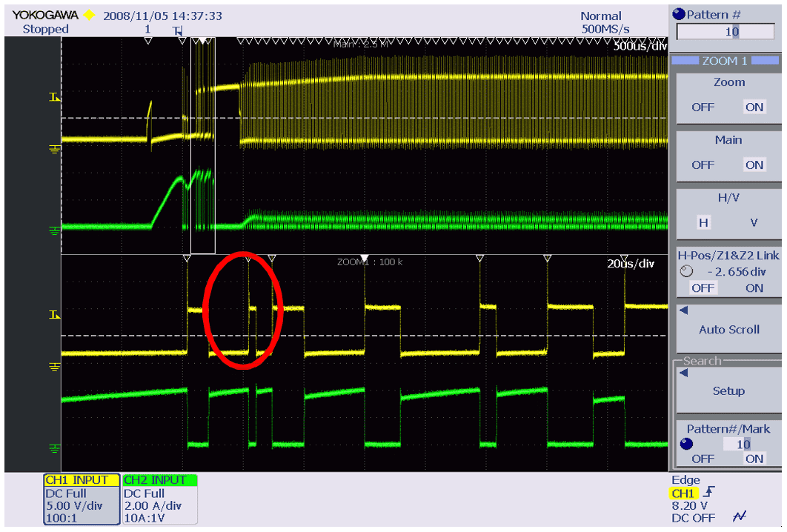The image size is (787, 532).
Task: Switch H/V selection to V
Action: pos(754,222)
